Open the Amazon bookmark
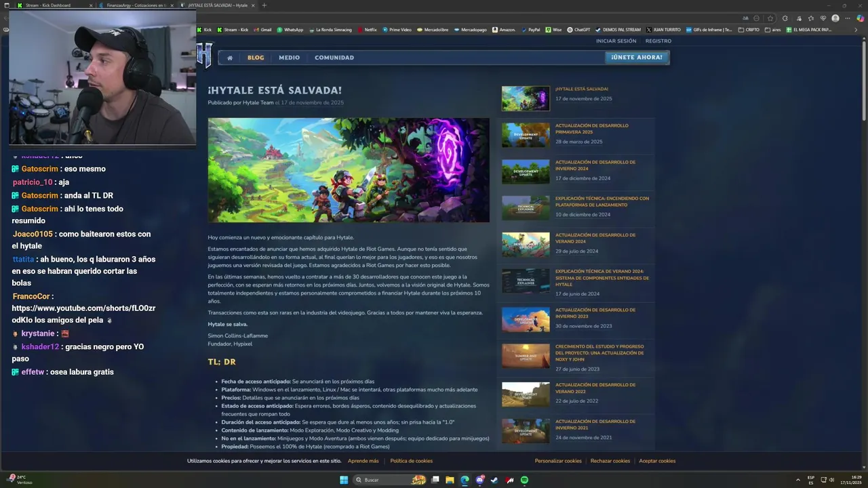Screen dimensions: 868x488 coord(504,30)
